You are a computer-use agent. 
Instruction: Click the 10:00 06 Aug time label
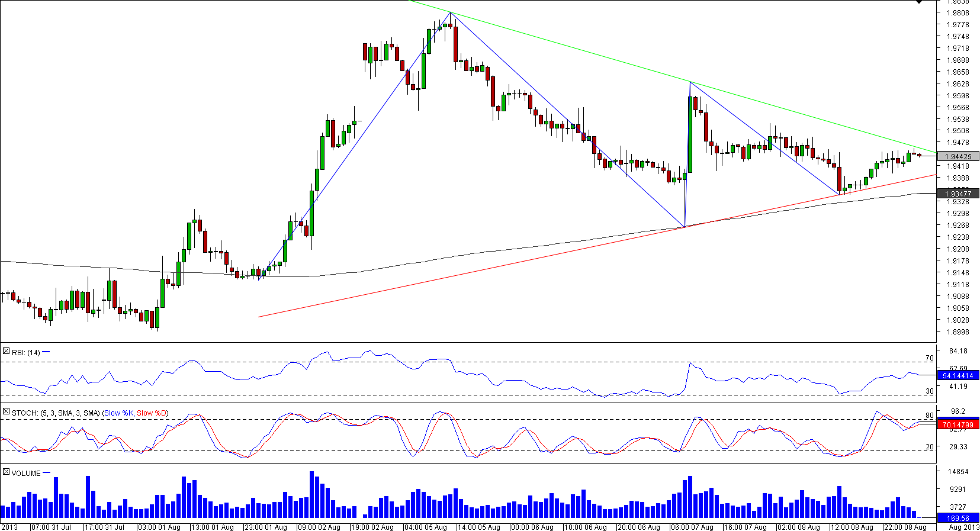[x=585, y=527]
